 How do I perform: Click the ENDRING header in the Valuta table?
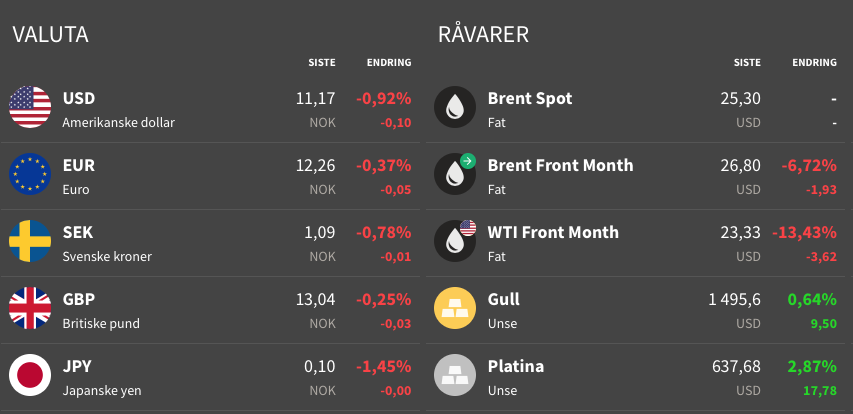[389, 63]
